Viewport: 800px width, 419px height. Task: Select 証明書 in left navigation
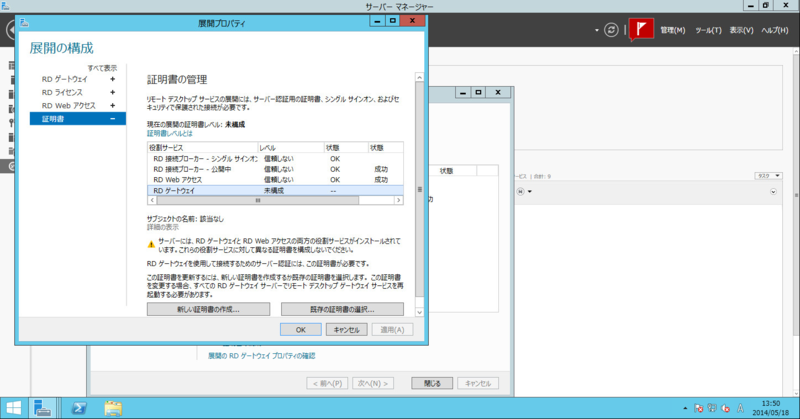click(x=78, y=119)
